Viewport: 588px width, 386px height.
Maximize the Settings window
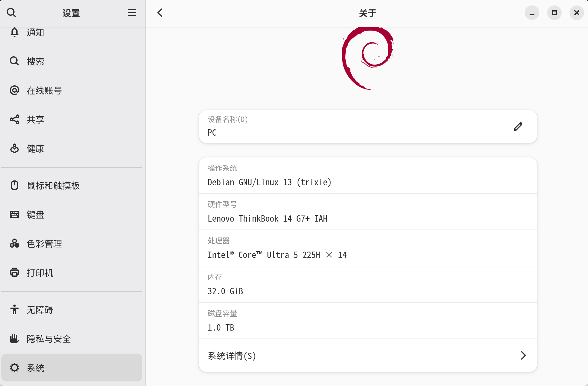[x=554, y=13]
